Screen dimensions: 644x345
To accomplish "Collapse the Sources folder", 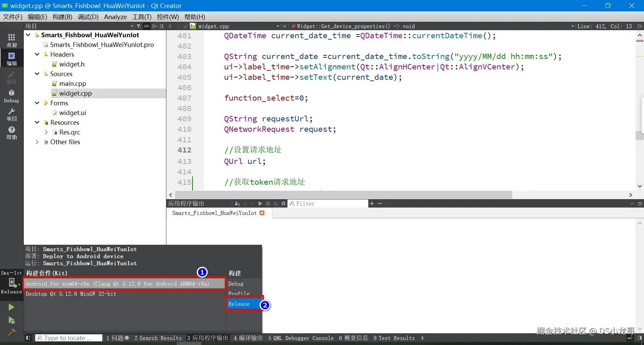I will pyautogui.click(x=37, y=74).
